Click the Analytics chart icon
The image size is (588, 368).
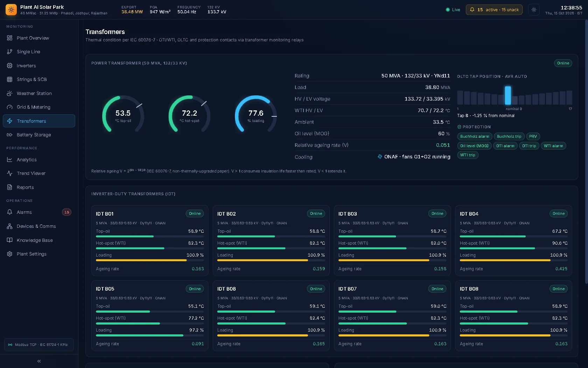tap(9, 159)
